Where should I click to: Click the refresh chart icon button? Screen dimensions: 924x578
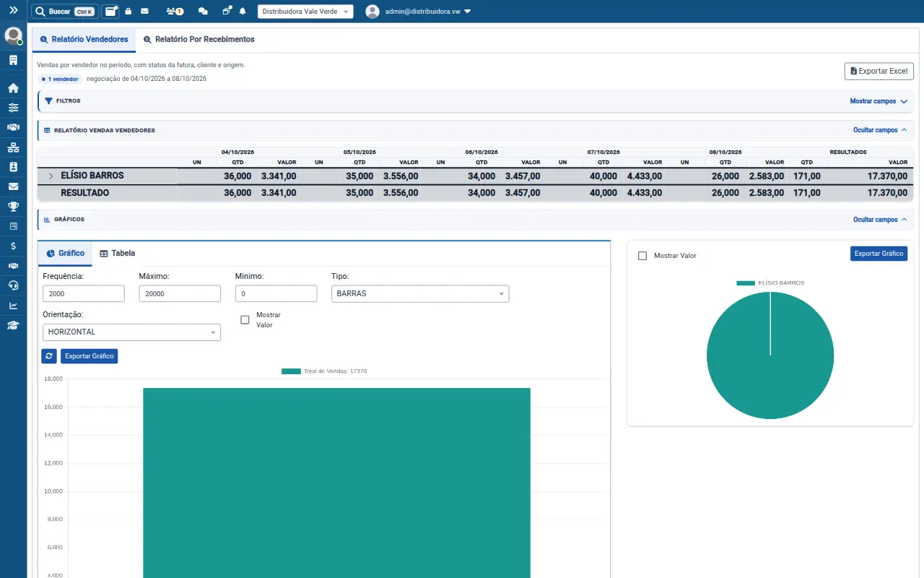49,356
